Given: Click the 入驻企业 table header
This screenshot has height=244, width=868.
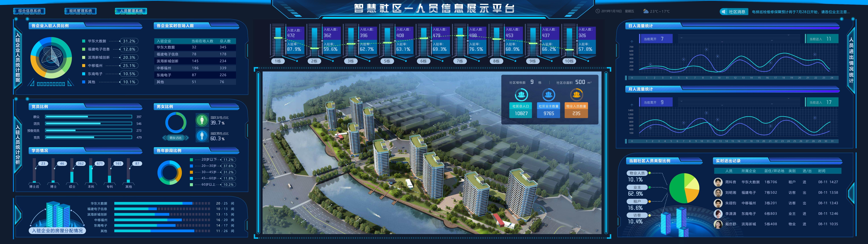Looking at the screenshot, I should [164, 41].
